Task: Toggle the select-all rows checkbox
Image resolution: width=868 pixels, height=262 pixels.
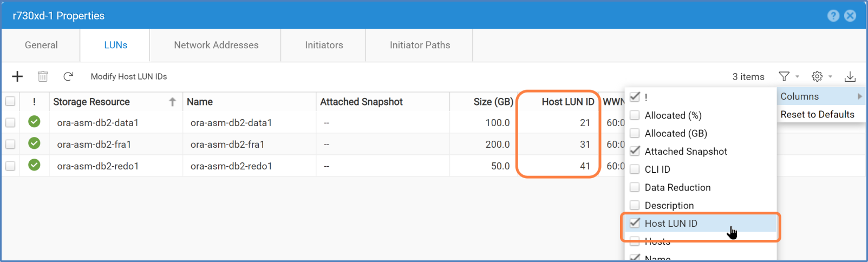Action: point(10,101)
